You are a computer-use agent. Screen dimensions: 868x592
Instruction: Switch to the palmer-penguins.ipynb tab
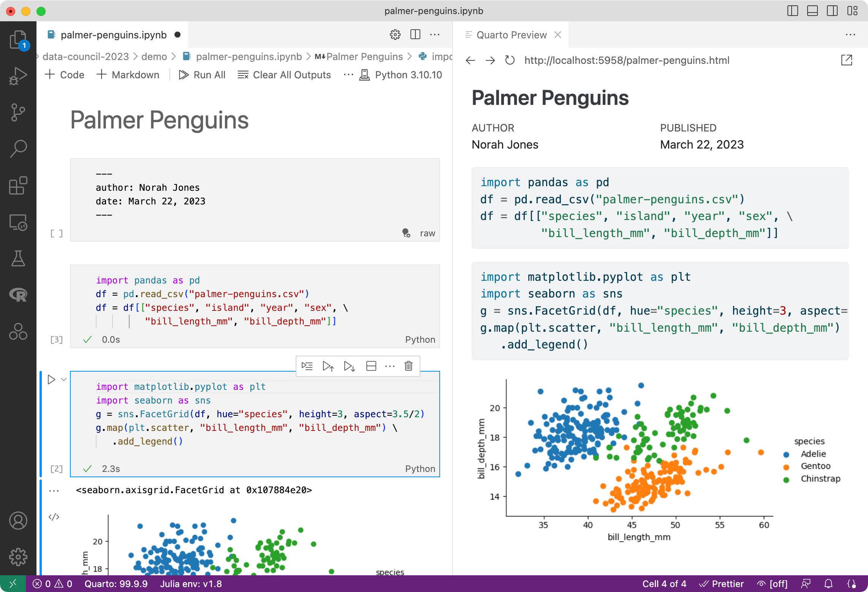114,35
